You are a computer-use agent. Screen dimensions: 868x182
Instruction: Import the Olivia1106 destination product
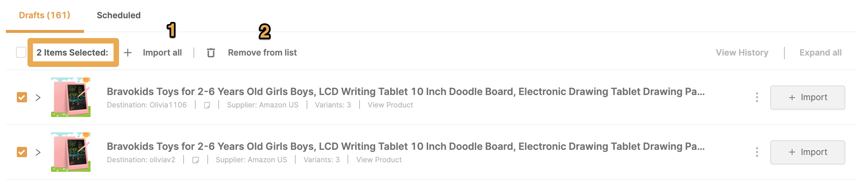(x=808, y=98)
